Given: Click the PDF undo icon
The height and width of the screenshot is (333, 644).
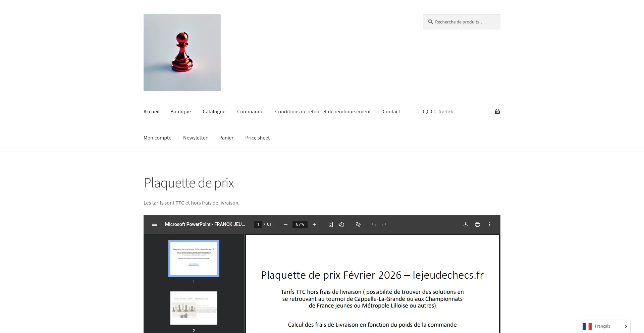Looking at the screenshot, I should [374, 224].
